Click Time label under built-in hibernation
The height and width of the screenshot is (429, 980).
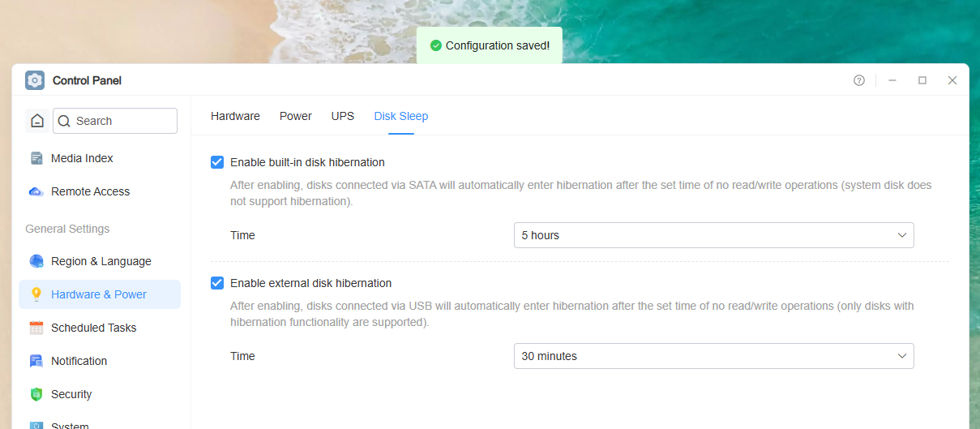pos(242,235)
